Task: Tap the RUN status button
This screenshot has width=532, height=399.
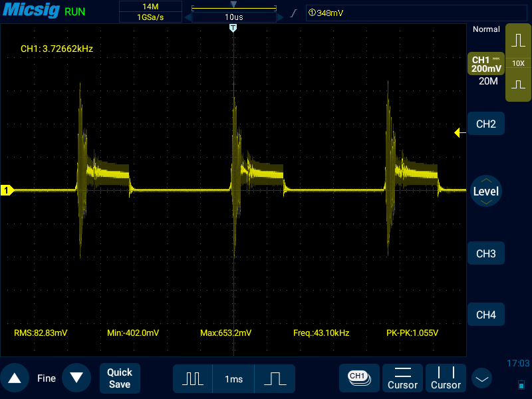Action: [x=75, y=12]
